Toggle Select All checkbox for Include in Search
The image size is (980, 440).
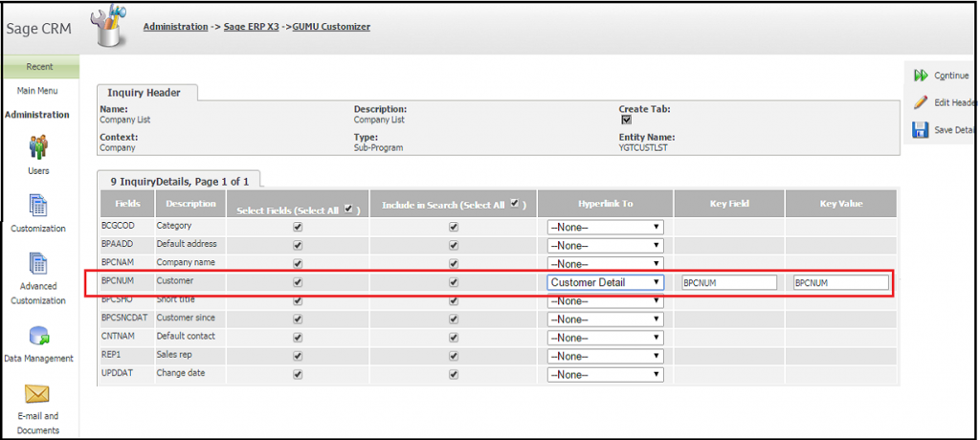click(515, 204)
